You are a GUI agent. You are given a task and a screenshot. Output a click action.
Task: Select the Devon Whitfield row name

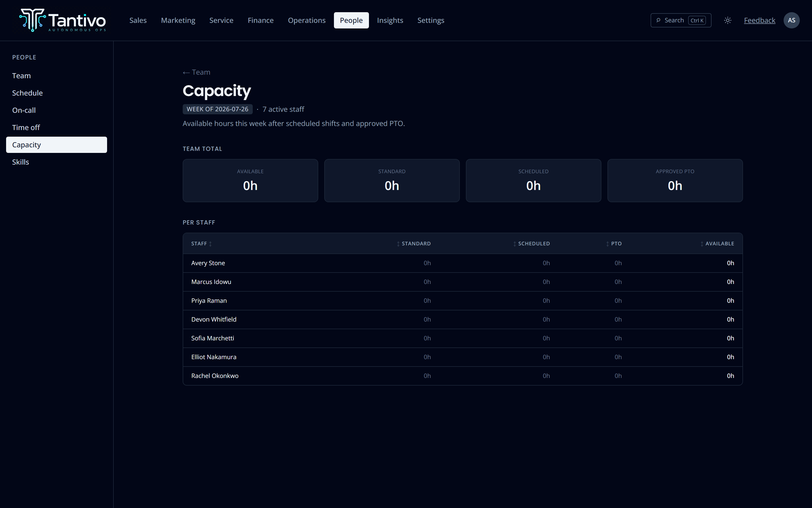pos(214,320)
